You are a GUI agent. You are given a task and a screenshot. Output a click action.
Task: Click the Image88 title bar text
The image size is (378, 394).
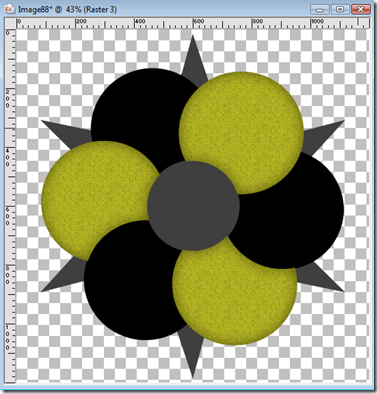click(x=67, y=9)
